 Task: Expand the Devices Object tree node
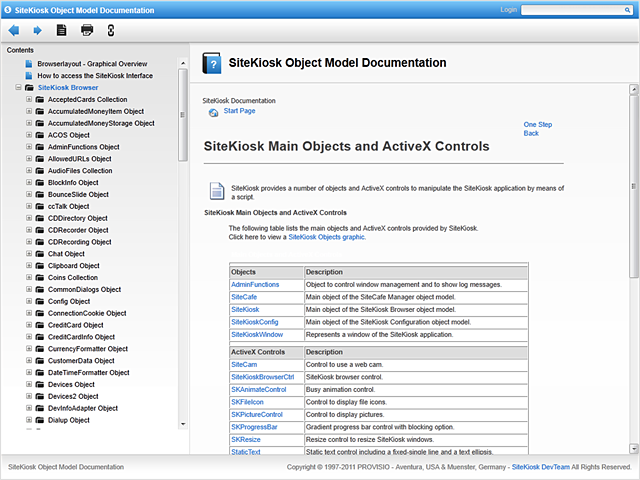29,384
